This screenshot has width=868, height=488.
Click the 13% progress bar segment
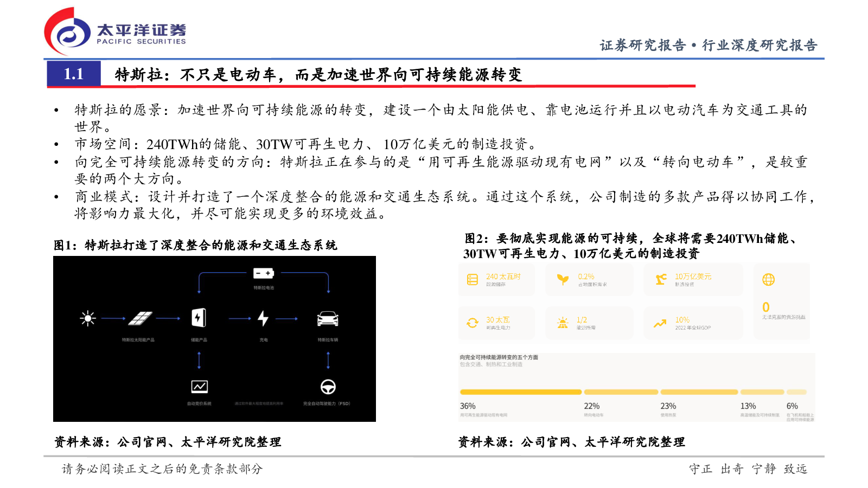[x=762, y=392]
